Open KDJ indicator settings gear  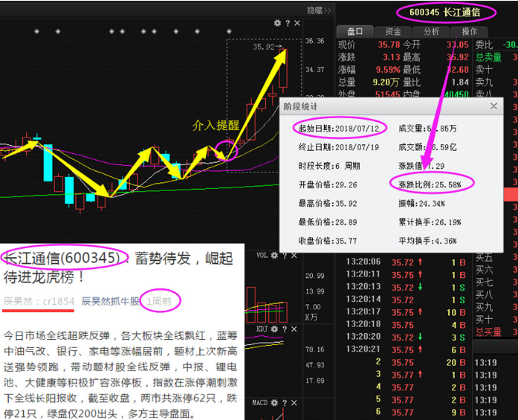274,329
